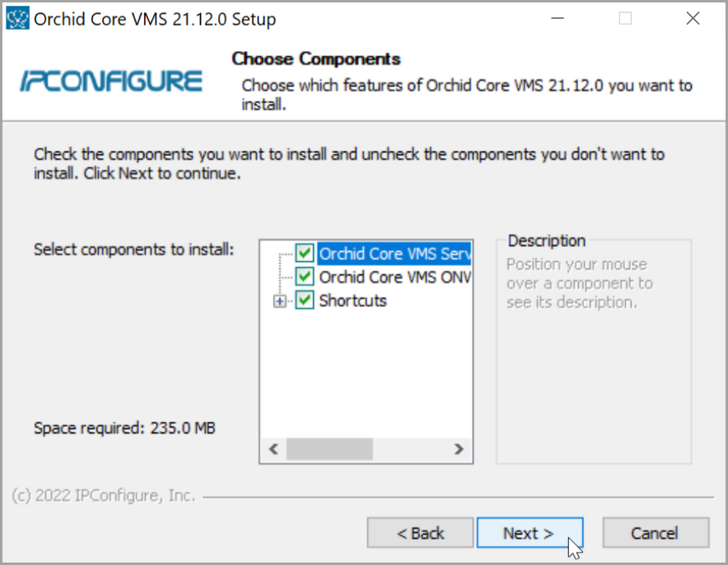Toggle the Shortcuts checkbox
This screenshot has width=728, height=565.
[306, 301]
